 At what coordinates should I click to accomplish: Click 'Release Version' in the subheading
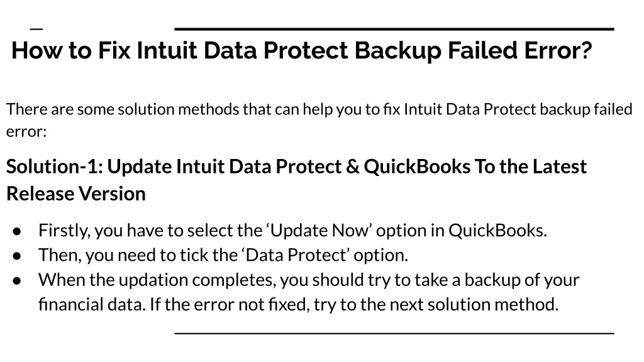pos(76,194)
